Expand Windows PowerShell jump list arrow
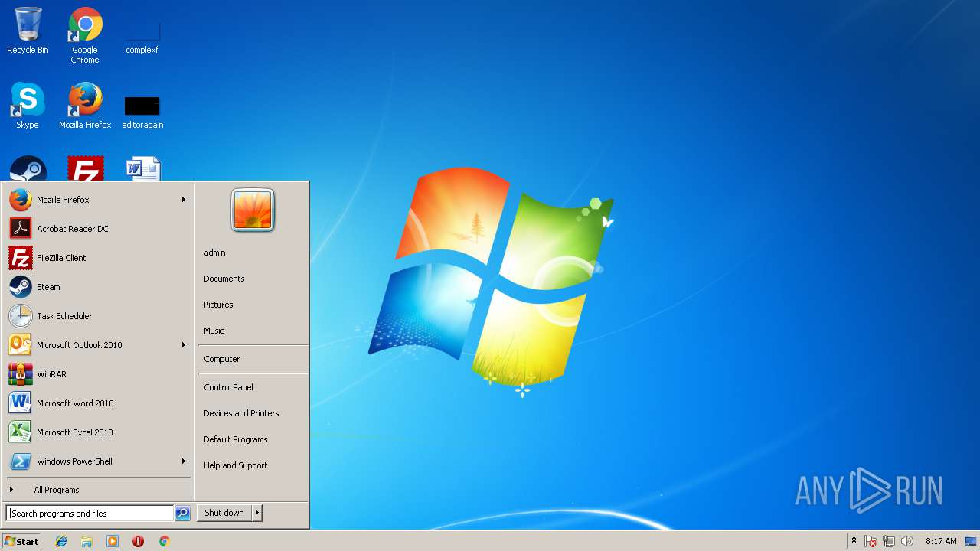 pos(183,461)
